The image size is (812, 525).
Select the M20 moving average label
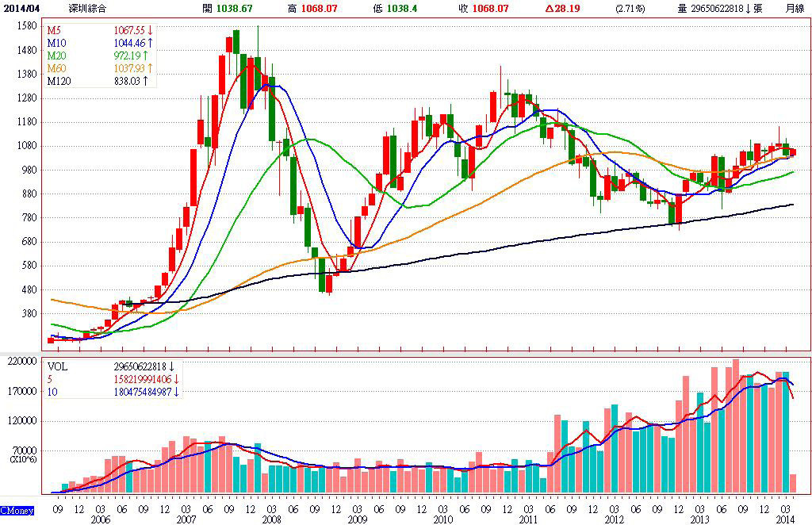click(x=56, y=56)
